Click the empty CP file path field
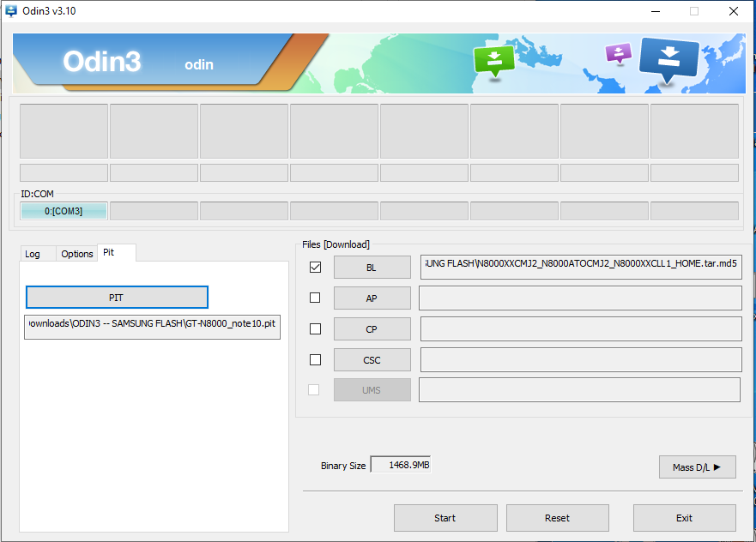 click(x=581, y=329)
